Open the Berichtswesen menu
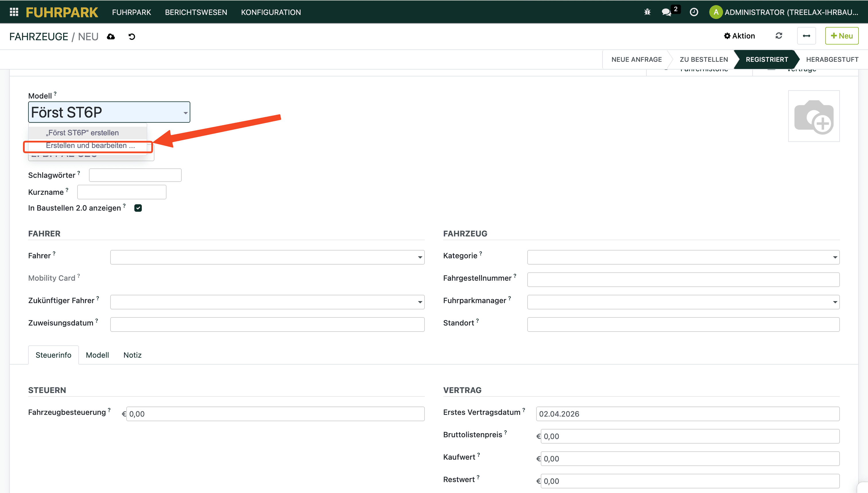This screenshot has width=868, height=493. point(196,12)
